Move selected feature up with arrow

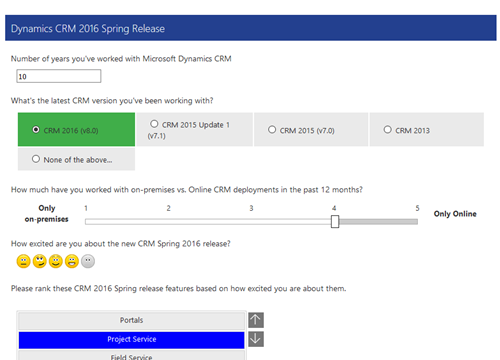256,320
